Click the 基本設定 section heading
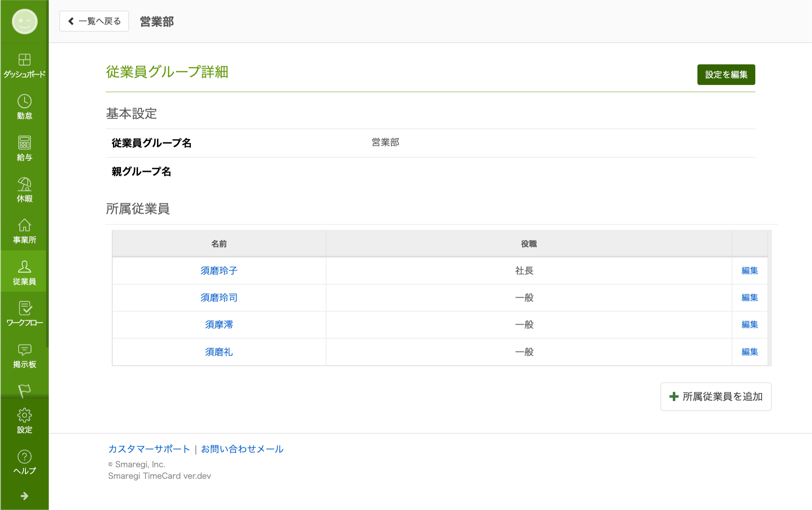The image size is (812, 510). coord(131,113)
